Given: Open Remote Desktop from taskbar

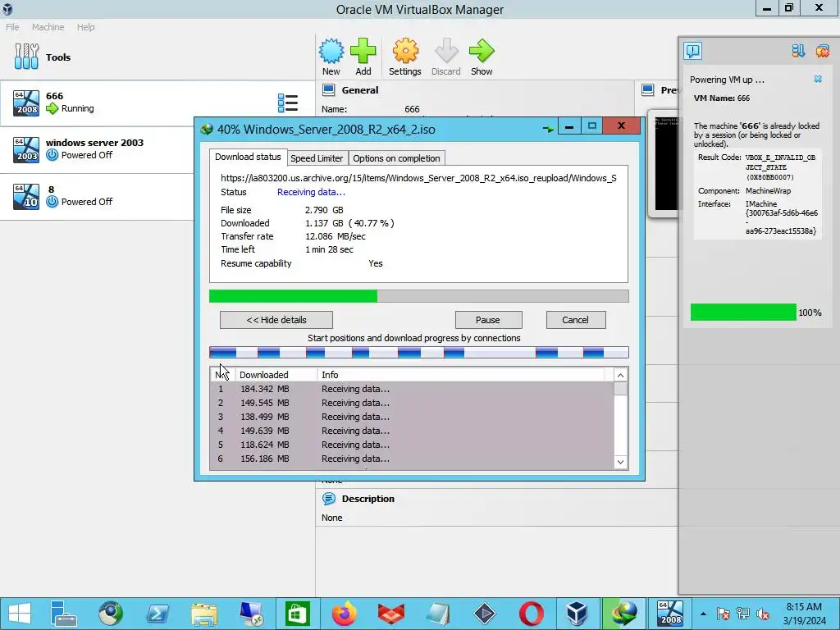Looking at the screenshot, I should coord(251,614).
